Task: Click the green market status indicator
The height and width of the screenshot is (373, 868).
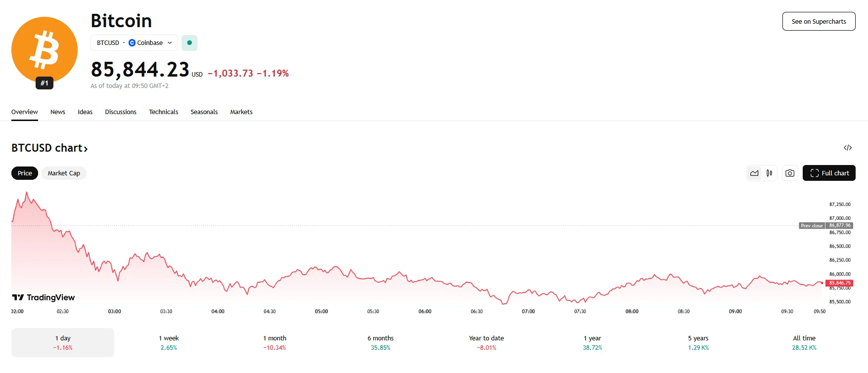Action: 189,43
